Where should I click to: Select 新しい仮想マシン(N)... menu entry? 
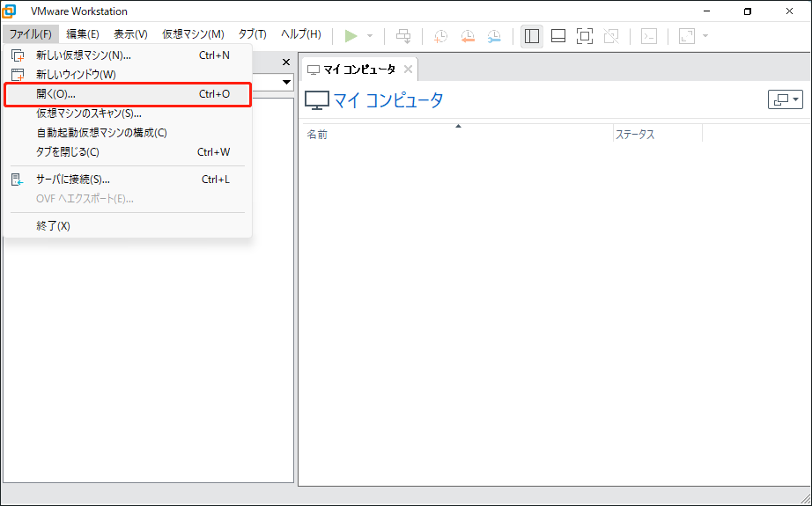(128, 55)
